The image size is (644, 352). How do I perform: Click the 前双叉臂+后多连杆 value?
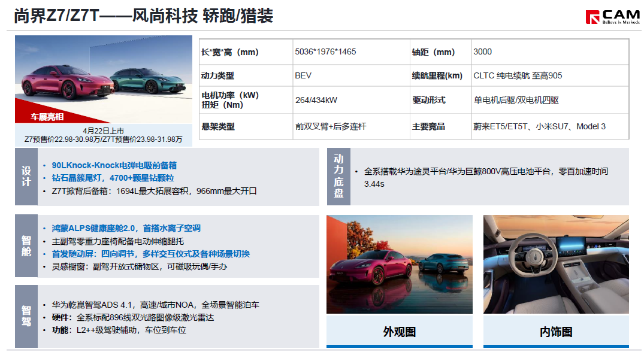tap(331, 126)
